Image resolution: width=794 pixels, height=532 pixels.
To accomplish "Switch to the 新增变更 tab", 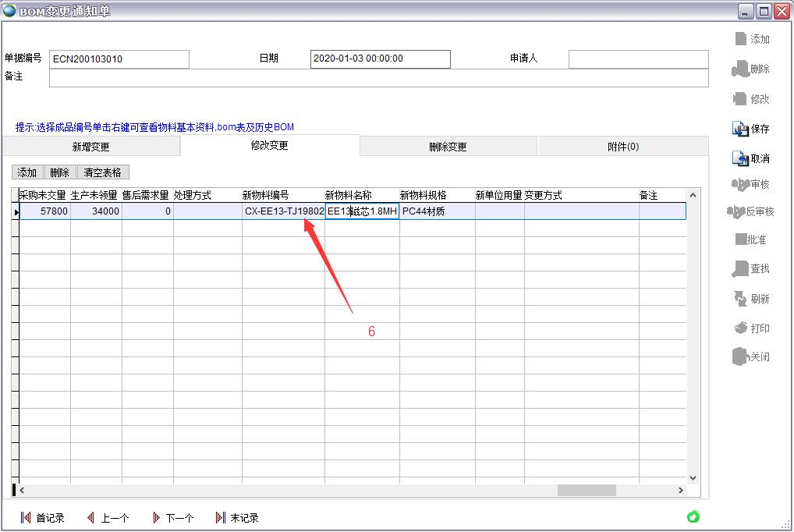I will (x=90, y=147).
